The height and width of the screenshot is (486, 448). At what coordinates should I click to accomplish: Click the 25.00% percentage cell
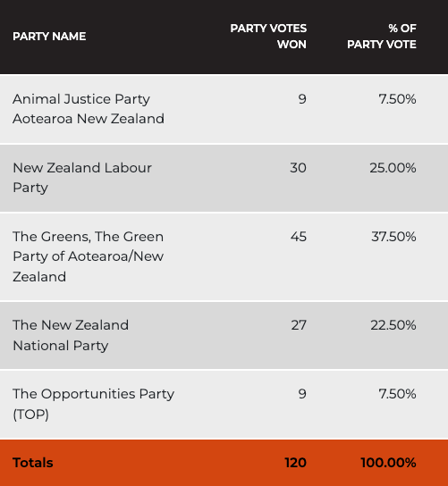pyautogui.click(x=393, y=168)
